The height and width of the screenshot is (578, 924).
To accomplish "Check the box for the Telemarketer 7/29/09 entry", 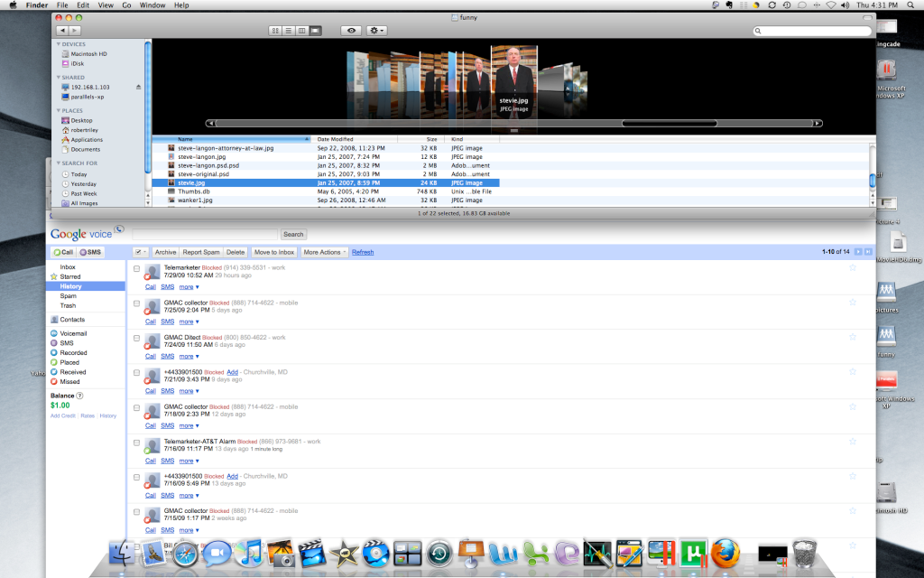I will point(137,268).
